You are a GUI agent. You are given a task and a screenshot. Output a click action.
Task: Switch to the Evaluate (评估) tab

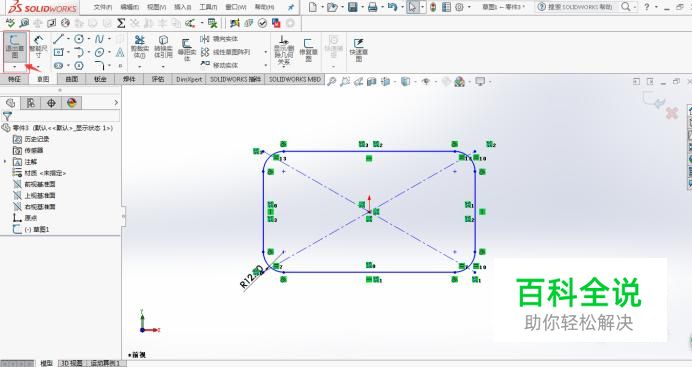158,79
